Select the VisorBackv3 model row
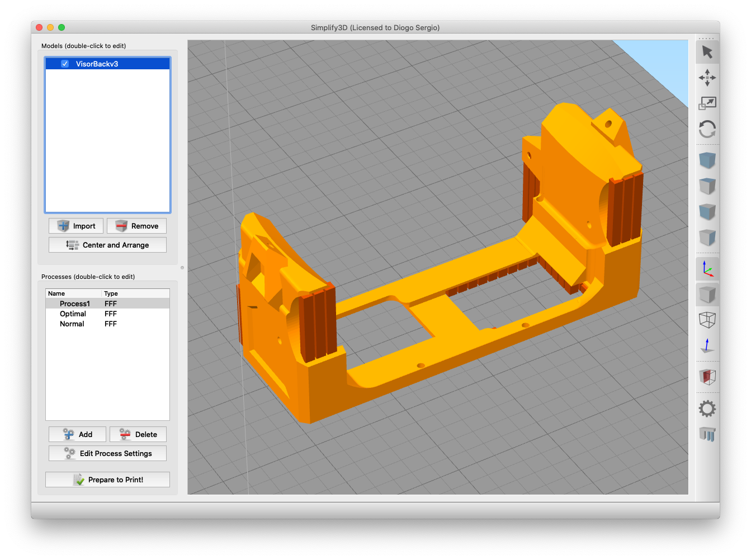The height and width of the screenshot is (560, 751). pos(107,64)
